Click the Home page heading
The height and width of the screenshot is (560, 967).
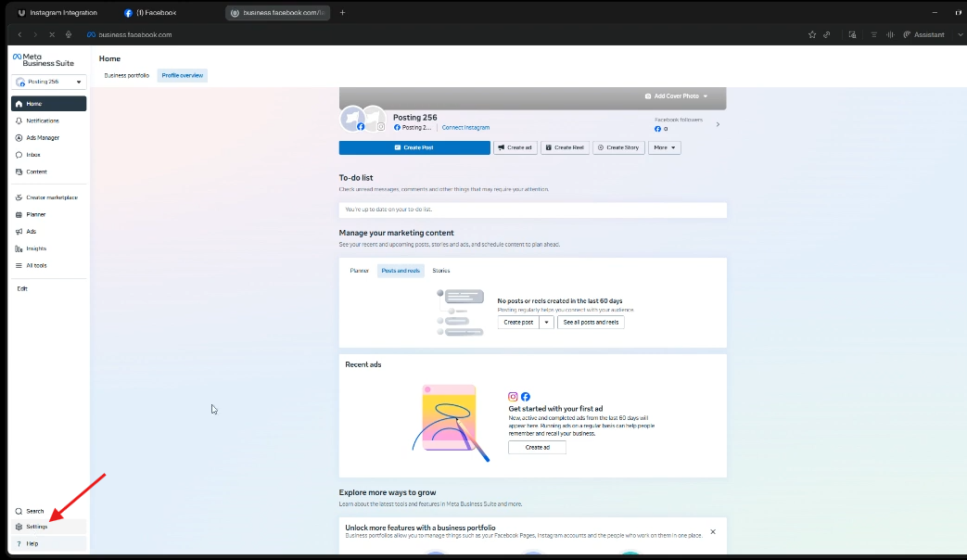[x=109, y=58]
